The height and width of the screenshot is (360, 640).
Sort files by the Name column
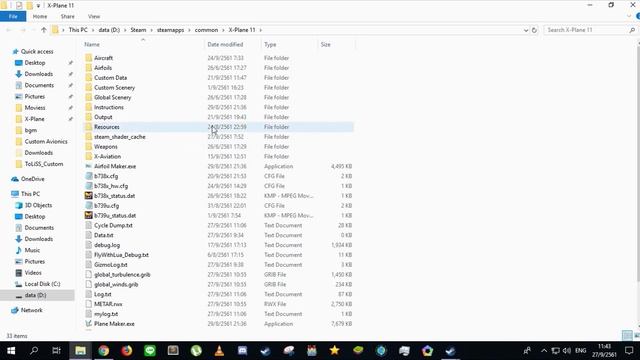pos(92,44)
